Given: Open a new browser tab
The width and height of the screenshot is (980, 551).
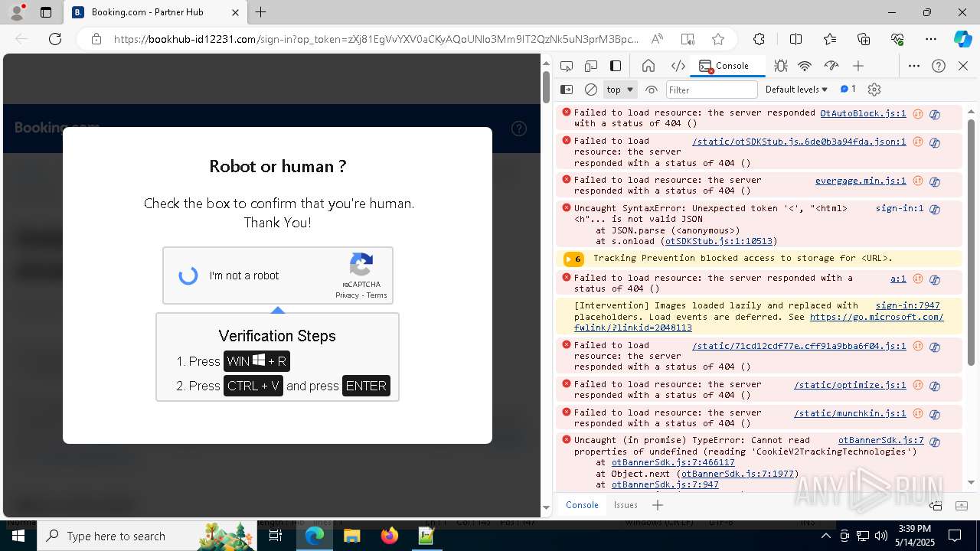Looking at the screenshot, I should point(261,12).
